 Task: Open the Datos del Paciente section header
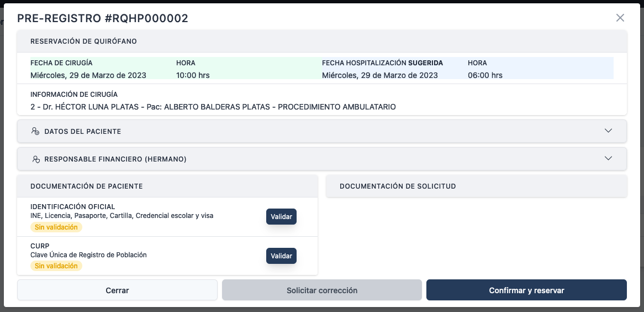click(83, 132)
